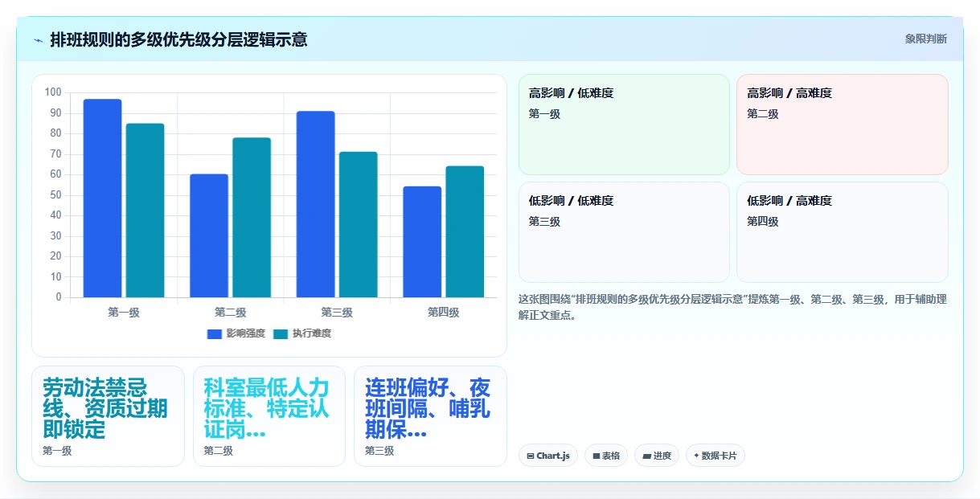980x499 pixels.
Task: Click the 连班偏好 data card
Action: (430, 416)
